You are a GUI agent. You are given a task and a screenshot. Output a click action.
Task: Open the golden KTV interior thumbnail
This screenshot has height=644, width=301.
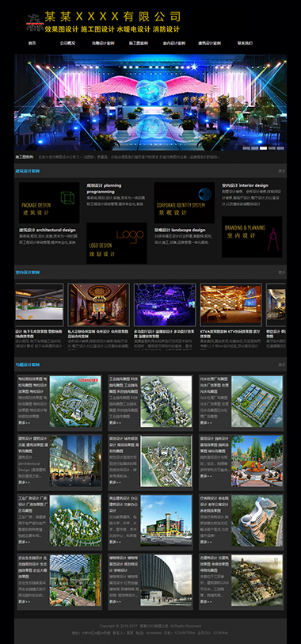(x=231, y=305)
